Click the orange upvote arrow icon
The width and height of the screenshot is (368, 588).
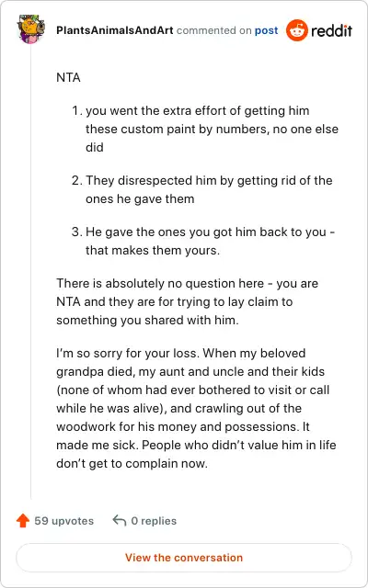point(23,521)
